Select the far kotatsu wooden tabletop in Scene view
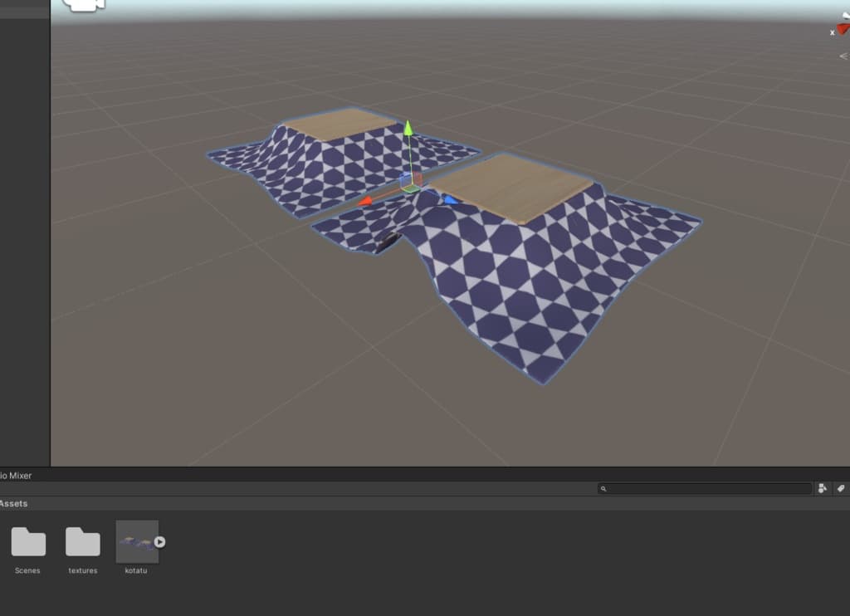 click(341, 124)
